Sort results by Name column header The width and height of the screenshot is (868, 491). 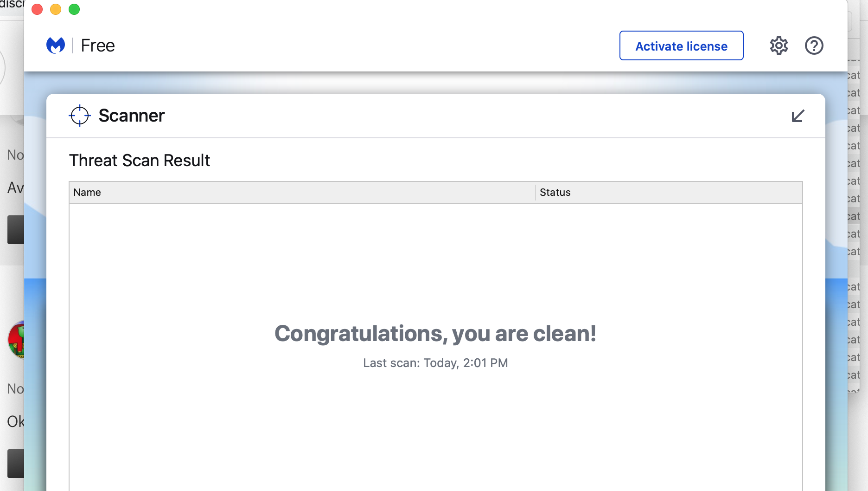pos(87,193)
